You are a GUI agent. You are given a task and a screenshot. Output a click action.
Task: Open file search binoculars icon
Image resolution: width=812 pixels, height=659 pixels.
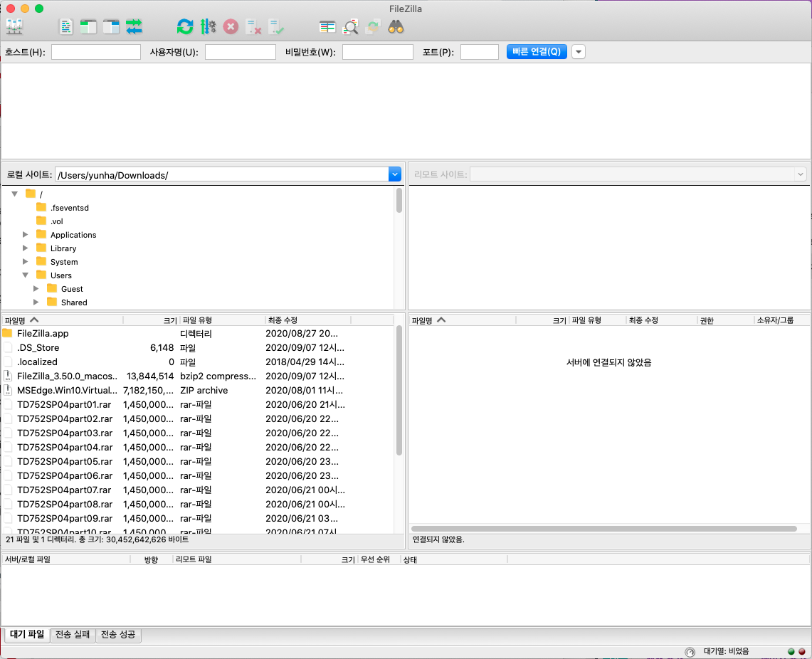[396, 26]
